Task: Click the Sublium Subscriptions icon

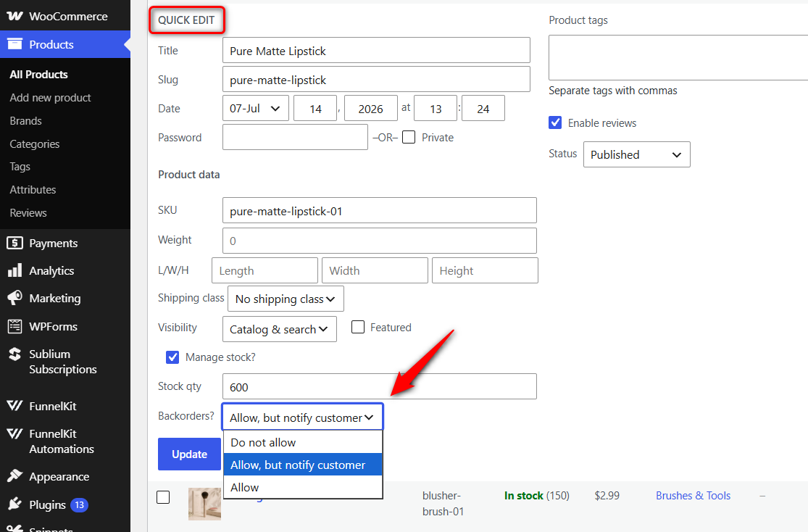Action: (x=15, y=354)
